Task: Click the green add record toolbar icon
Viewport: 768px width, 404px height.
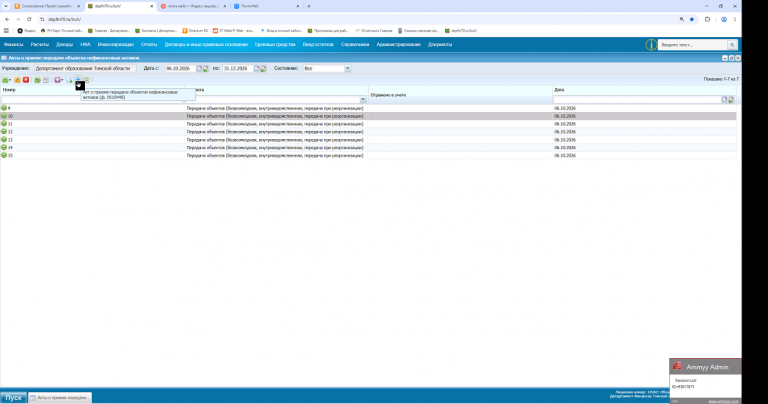Action: pyautogui.click(x=5, y=80)
